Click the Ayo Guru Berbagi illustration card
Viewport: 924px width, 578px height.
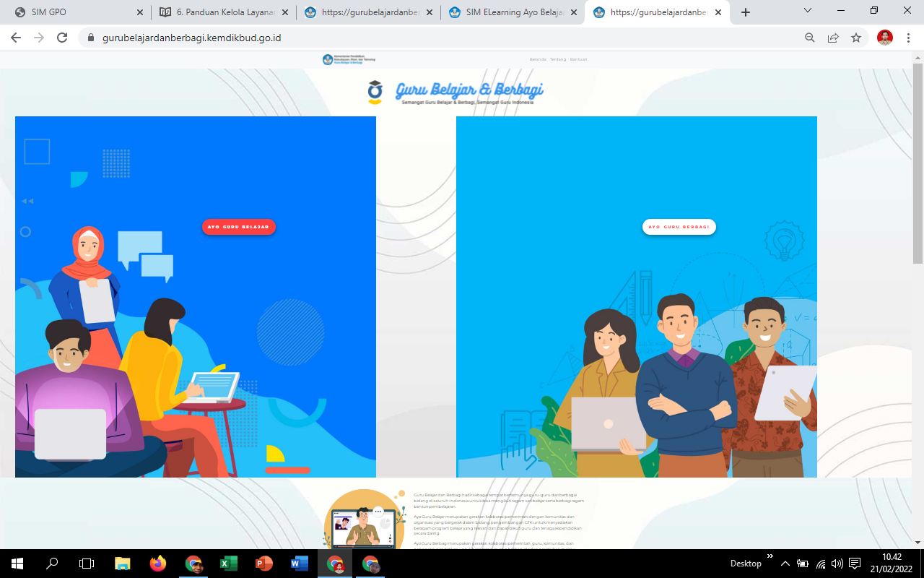click(x=637, y=297)
